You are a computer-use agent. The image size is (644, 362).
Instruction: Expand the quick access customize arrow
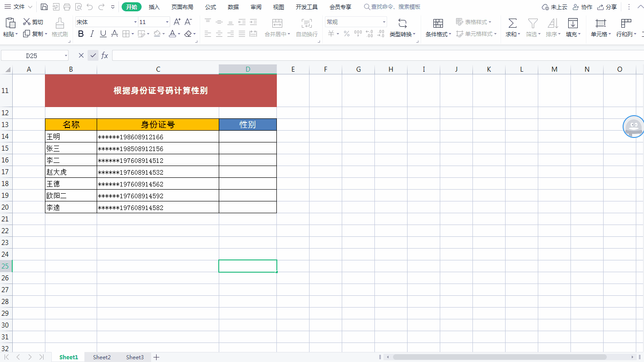click(x=113, y=7)
